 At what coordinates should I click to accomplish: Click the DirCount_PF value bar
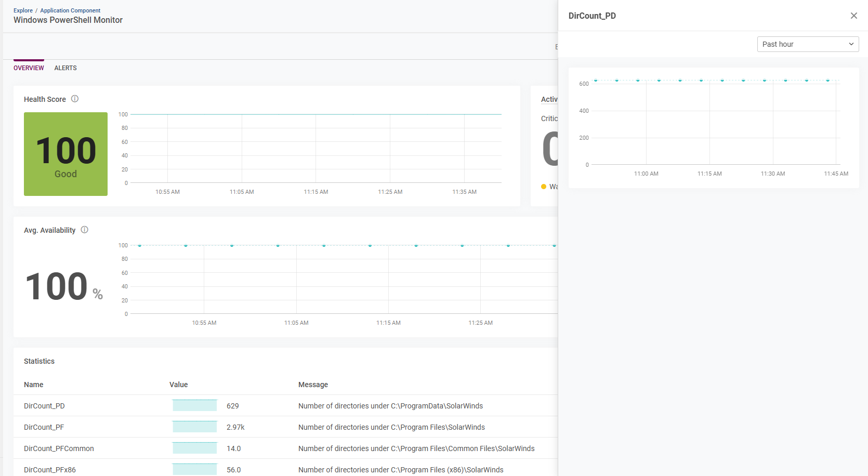pos(194,427)
